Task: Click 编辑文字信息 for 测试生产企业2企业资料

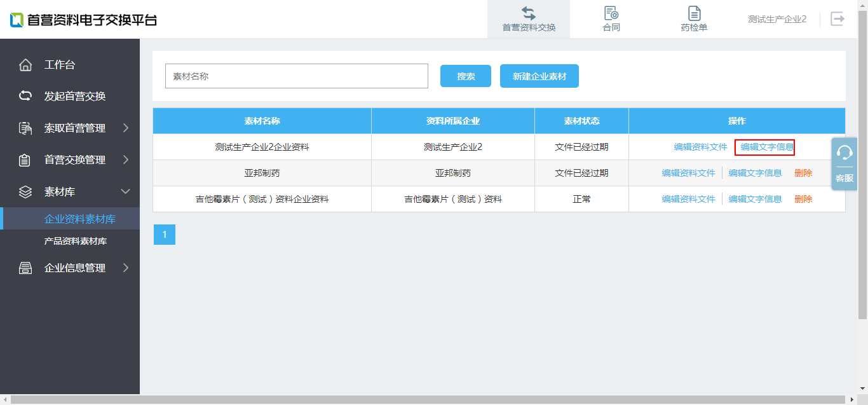Action: coord(767,147)
